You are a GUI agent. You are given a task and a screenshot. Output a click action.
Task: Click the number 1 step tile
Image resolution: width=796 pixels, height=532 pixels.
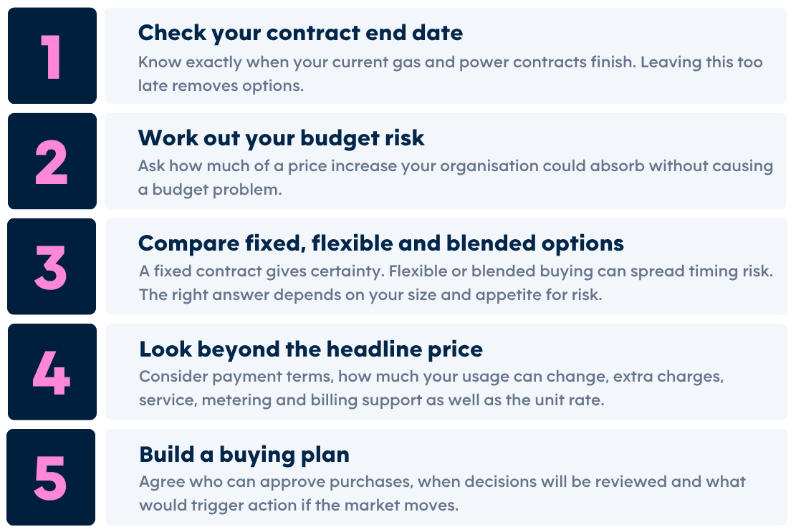pyautogui.click(x=52, y=56)
